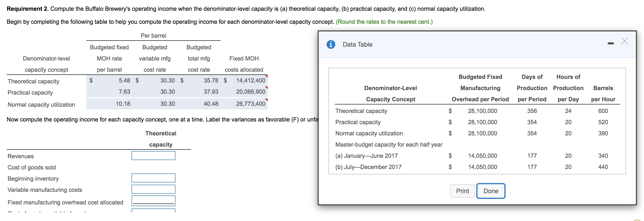Viewport: 644px width, 221px height.
Task: Click the Per barrel column group header
Action: pos(153,36)
